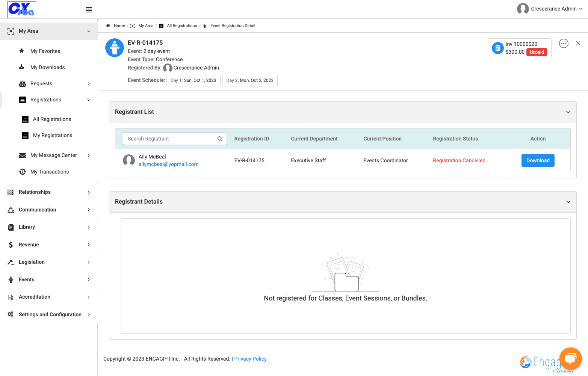The height and width of the screenshot is (376, 588).
Task: Expand the Requests submenu chevron
Action: click(x=89, y=84)
